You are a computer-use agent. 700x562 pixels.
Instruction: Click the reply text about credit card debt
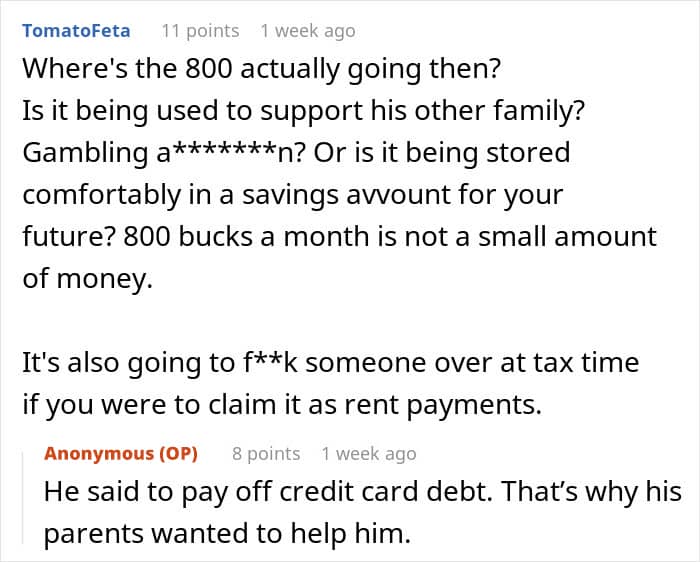click(362, 492)
